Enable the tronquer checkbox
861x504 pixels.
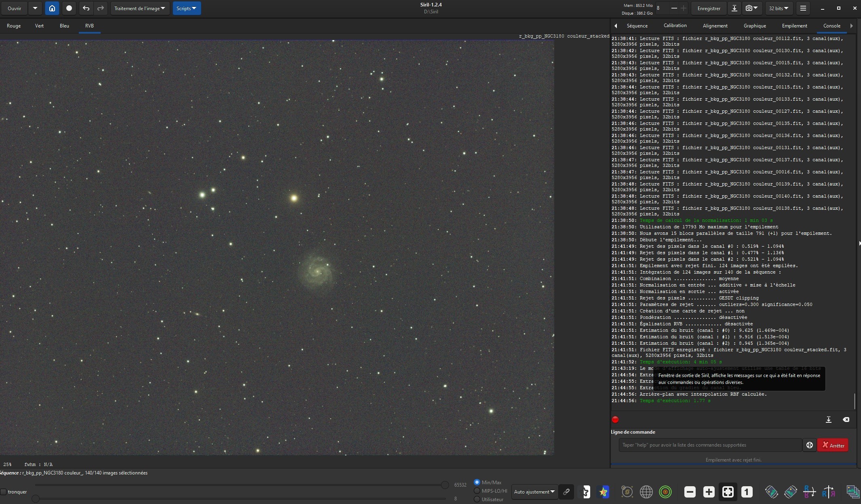3,492
